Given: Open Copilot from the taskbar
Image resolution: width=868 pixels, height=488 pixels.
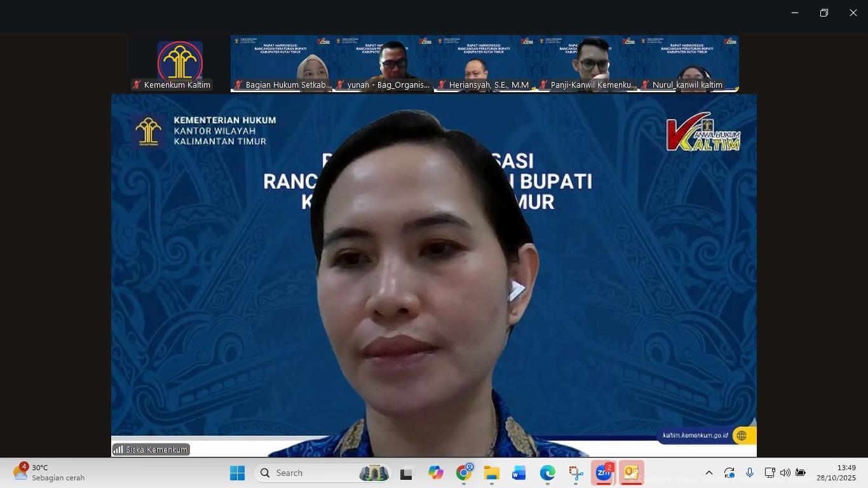Looking at the screenshot, I should (x=435, y=473).
